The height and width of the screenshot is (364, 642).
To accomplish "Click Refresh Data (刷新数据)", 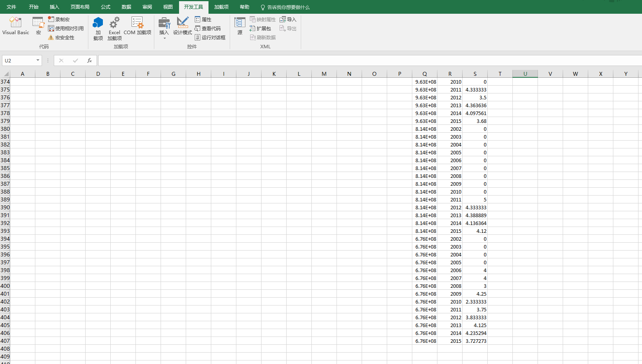I will [263, 37].
